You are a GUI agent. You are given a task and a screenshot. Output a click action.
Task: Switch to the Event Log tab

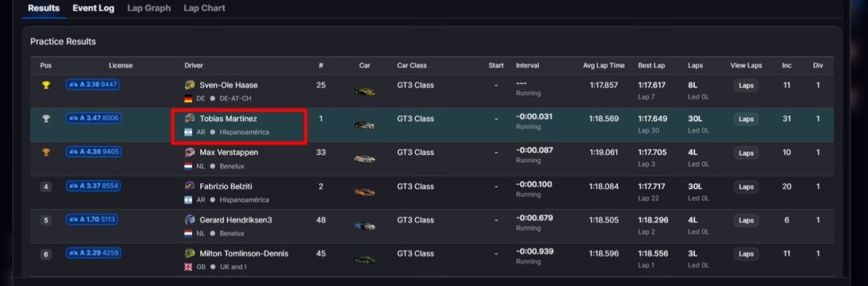(x=93, y=8)
